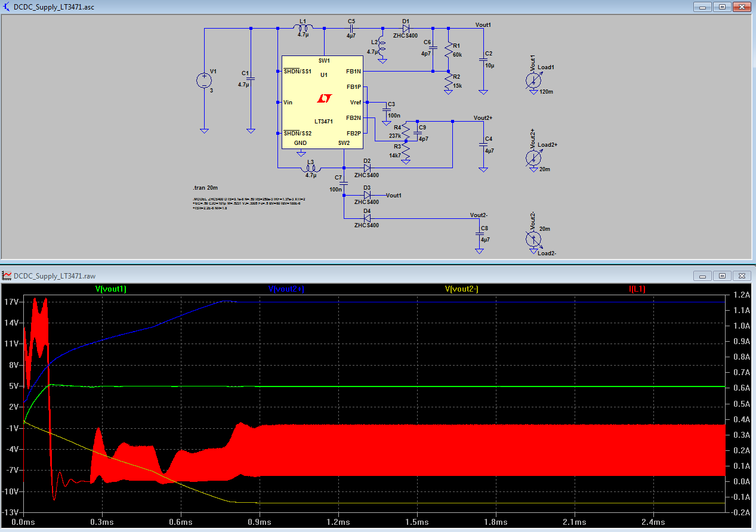Select resistor R4 symbol
Screen dimensions: 756x532
coord(406,130)
